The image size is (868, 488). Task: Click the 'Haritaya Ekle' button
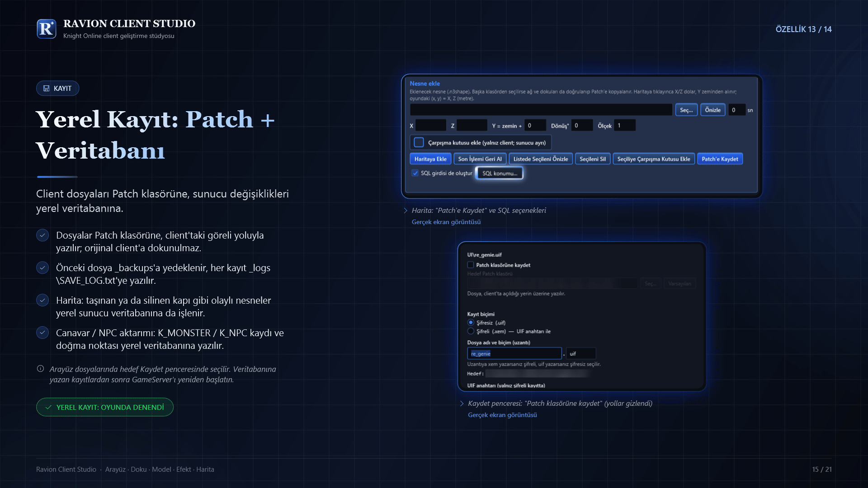point(430,159)
